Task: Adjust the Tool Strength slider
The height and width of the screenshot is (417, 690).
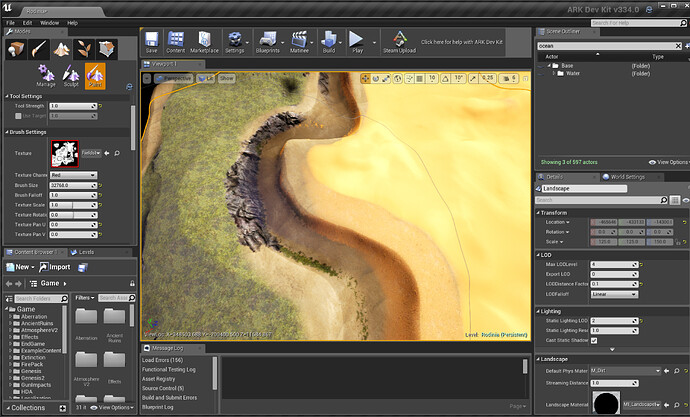Action: tap(73, 106)
